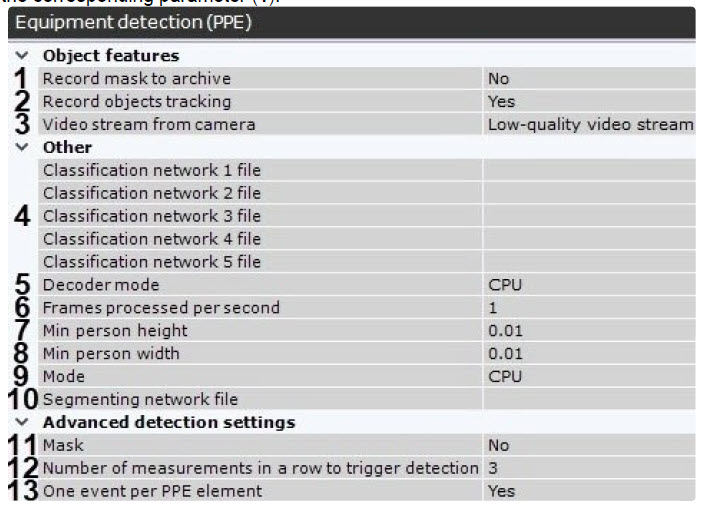This screenshot has width=705, height=506.
Task: Change Record objects tracking value
Action: tap(588, 101)
